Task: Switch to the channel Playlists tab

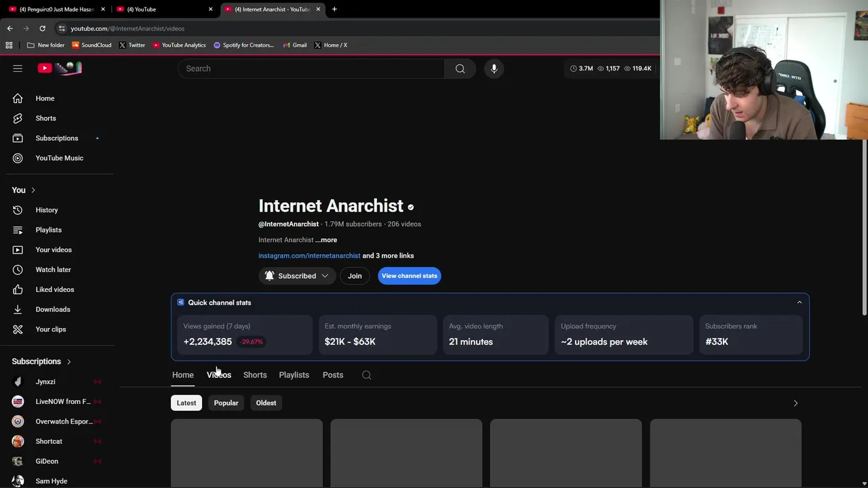Action: [294, 375]
